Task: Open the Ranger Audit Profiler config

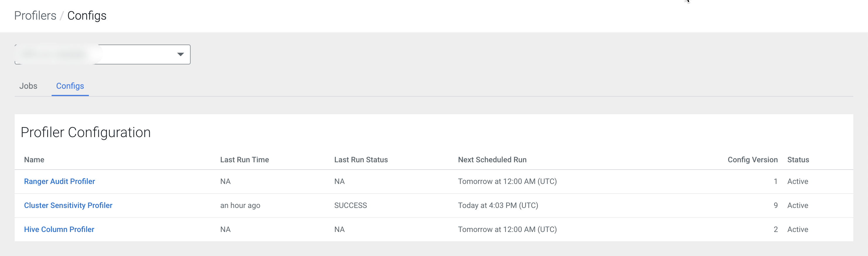Action: (59, 181)
